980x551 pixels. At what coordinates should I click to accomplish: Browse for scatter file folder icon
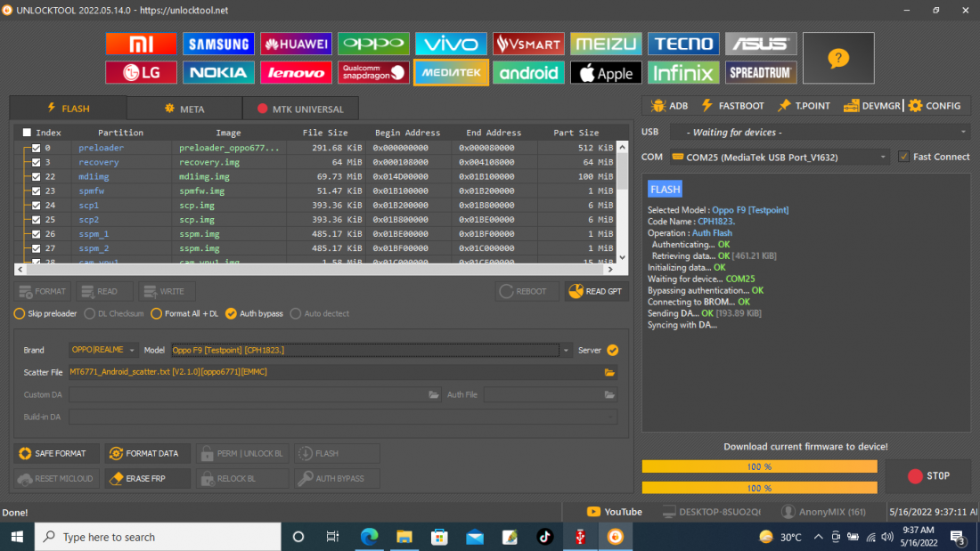(609, 372)
